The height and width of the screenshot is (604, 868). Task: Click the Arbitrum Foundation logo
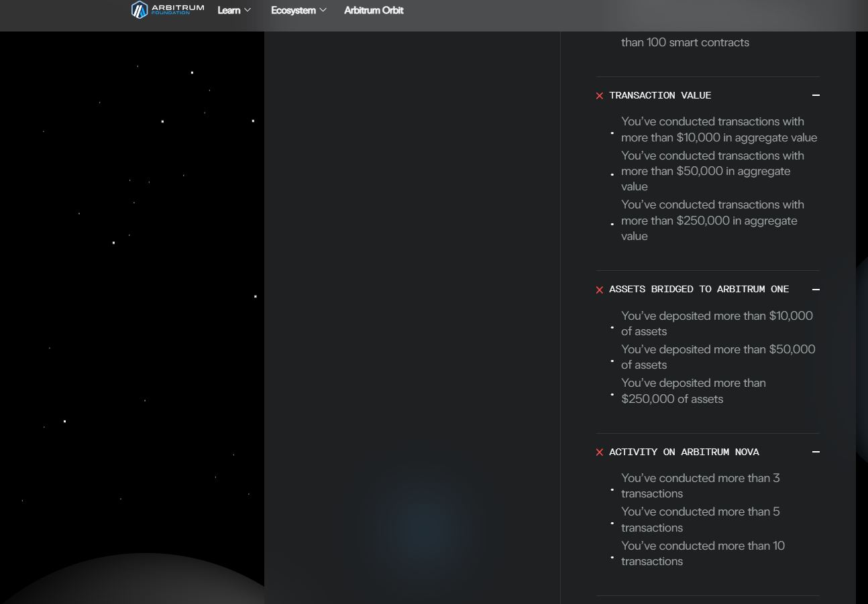click(x=168, y=10)
